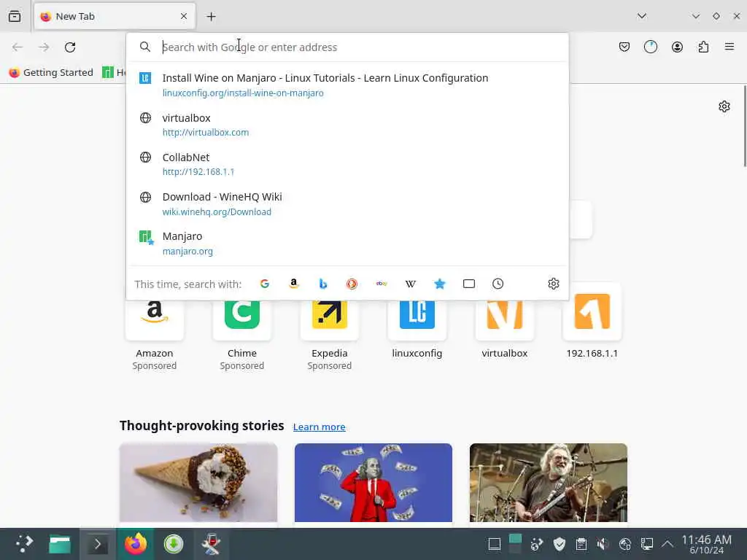Open the muted volume tray icon
This screenshot has height=560, width=747.
pos(603,544)
